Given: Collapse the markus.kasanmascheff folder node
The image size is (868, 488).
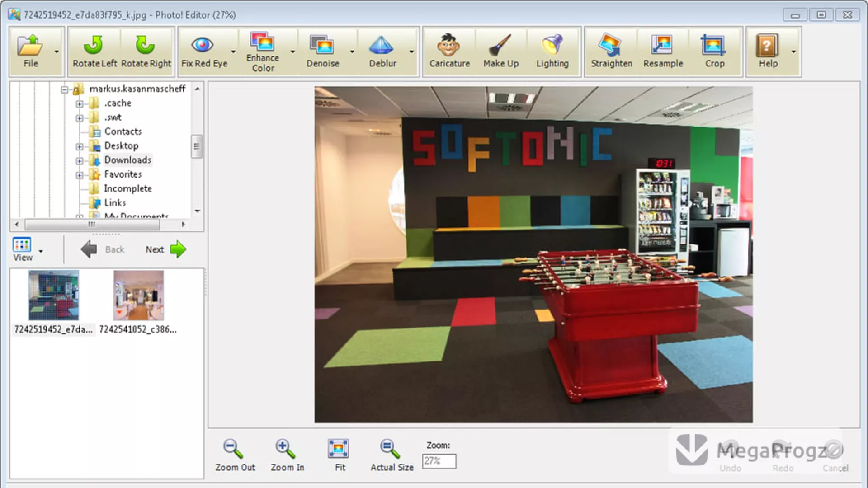Looking at the screenshot, I should point(65,89).
